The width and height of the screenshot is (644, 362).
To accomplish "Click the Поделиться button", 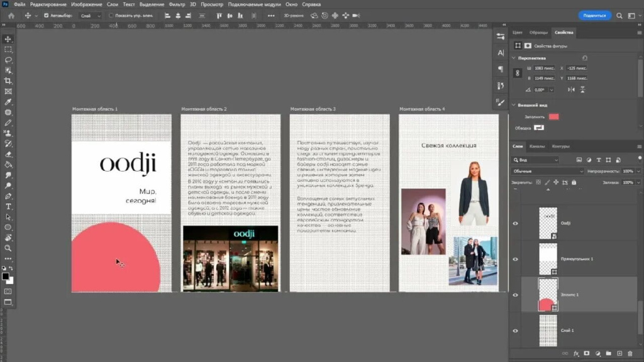I will pyautogui.click(x=594, y=16).
